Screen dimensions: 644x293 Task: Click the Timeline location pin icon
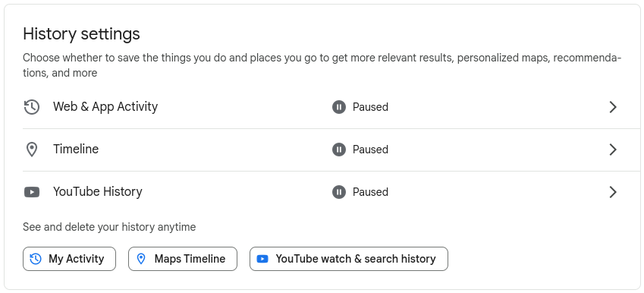tap(32, 150)
